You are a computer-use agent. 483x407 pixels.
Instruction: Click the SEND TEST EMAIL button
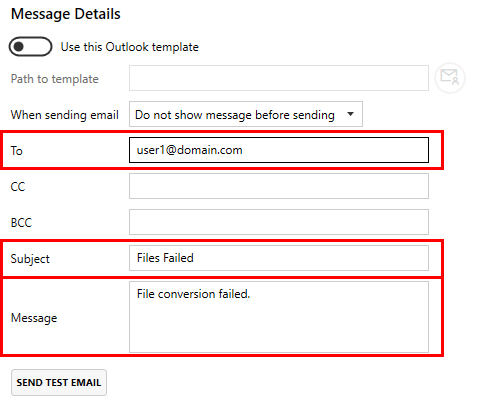(x=59, y=383)
